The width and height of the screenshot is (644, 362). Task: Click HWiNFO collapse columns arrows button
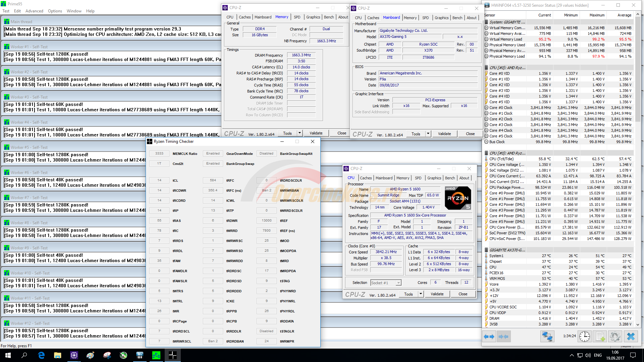tap(503, 337)
